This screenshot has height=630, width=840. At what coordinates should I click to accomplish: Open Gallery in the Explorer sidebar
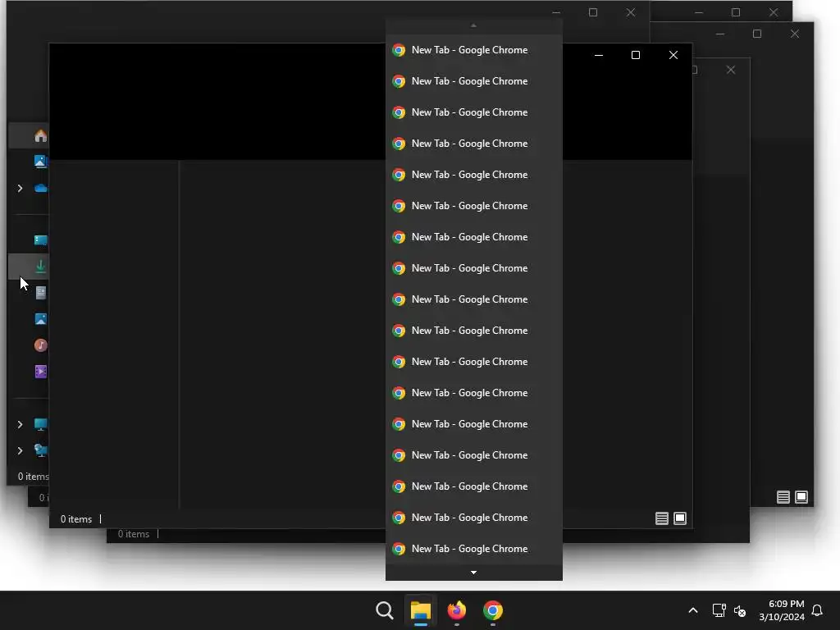click(41, 162)
